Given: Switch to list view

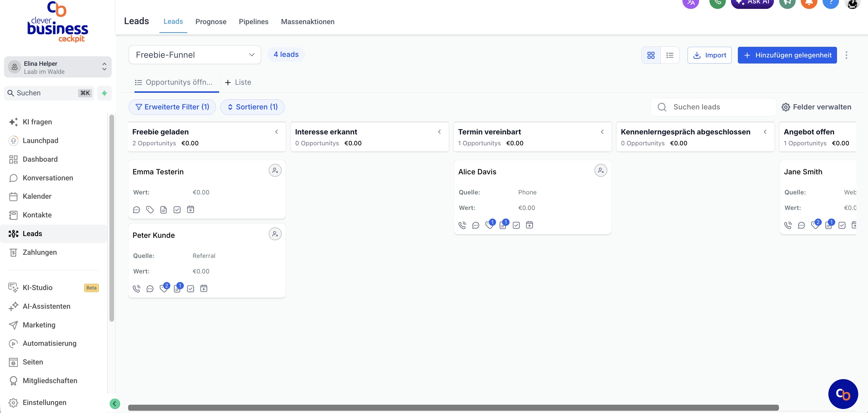Looking at the screenshot, I should coord(670,55).
